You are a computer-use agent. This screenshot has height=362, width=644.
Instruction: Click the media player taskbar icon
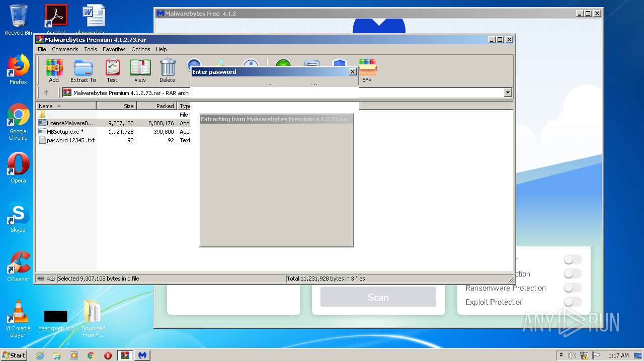[74, 355]
